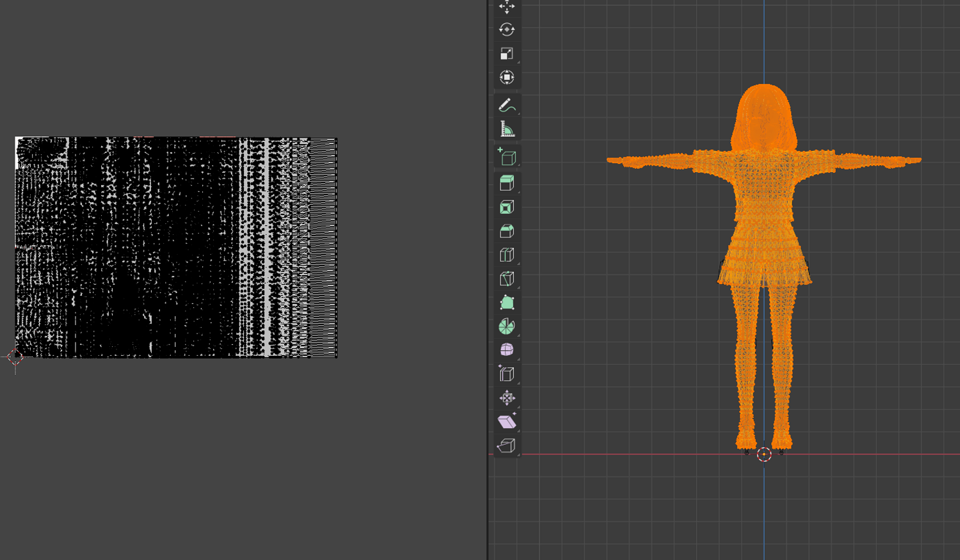Select the Knife tool
Image resolution: width=960 pixels, height=560 pixels.
[506, 279]
